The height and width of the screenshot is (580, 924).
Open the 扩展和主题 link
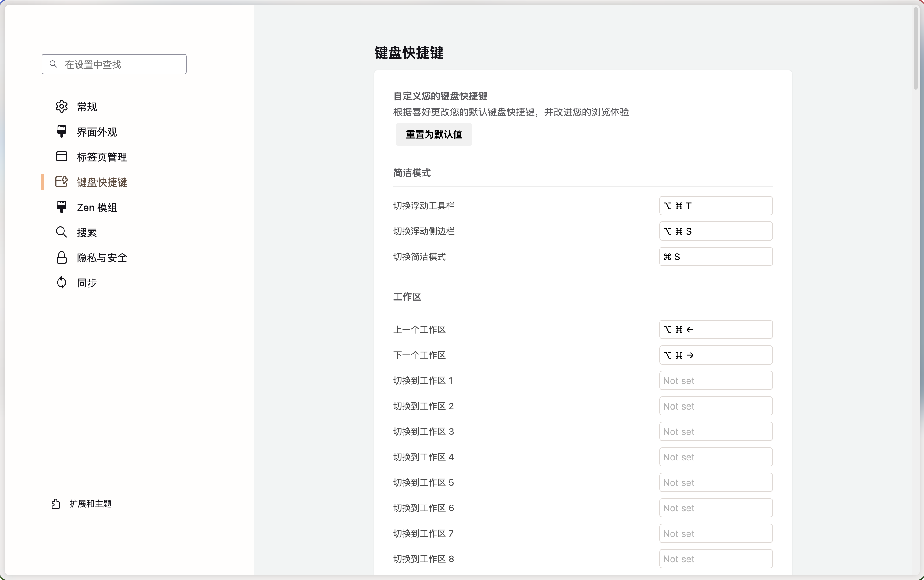click(x=90, y=504)
